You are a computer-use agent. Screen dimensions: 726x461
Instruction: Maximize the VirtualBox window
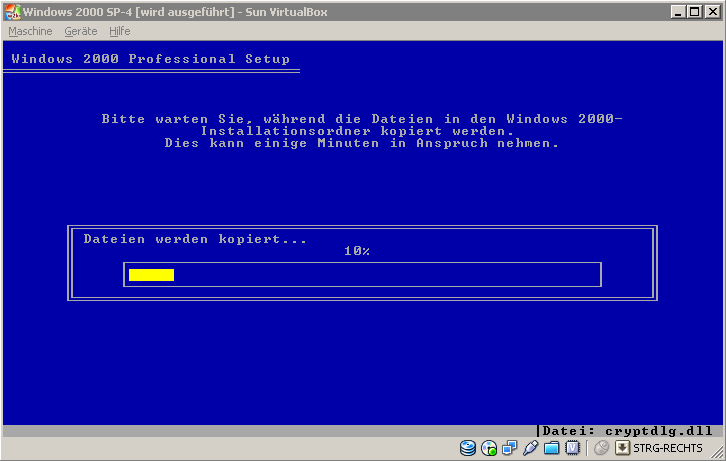pos(695,12)
